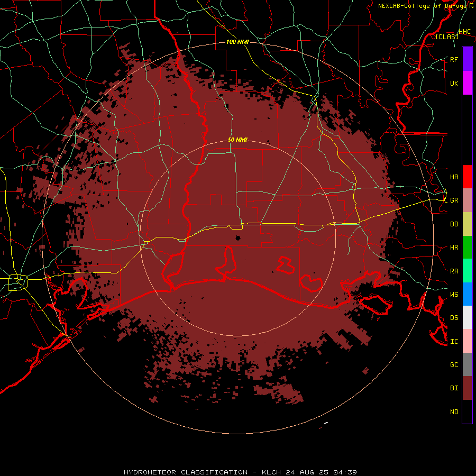This screenshot has width=476, height=476.
Task: Click the ND legend label
Action: 454,412
